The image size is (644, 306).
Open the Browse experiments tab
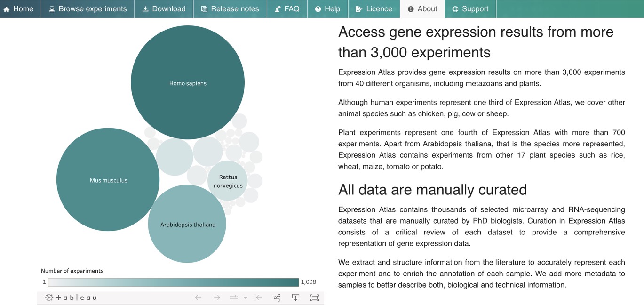(x=88, y=9)
